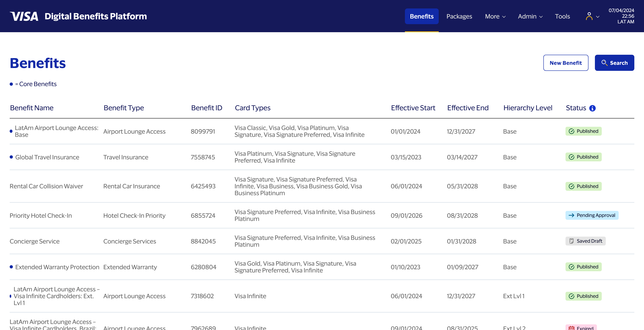Click the Benefit Name column header
This screenshot has width=644, height=330.
[32, 108]
